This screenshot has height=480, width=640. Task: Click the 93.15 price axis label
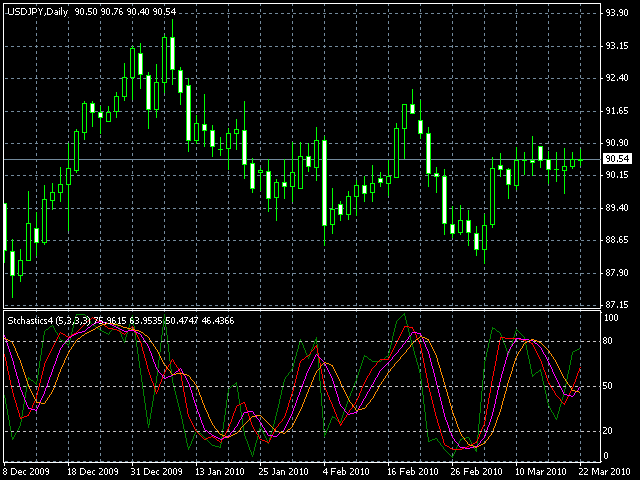tap(617, 46)
